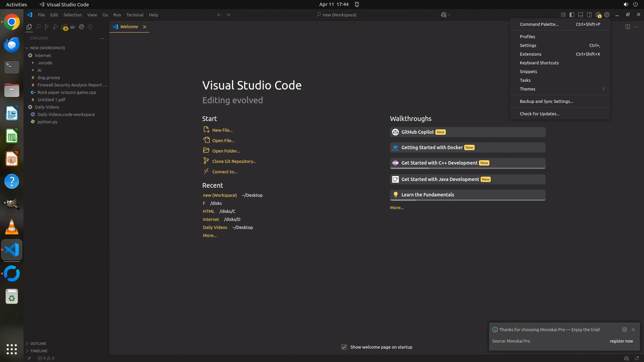Click the workspace search box in title bar

tap(336, 15)
